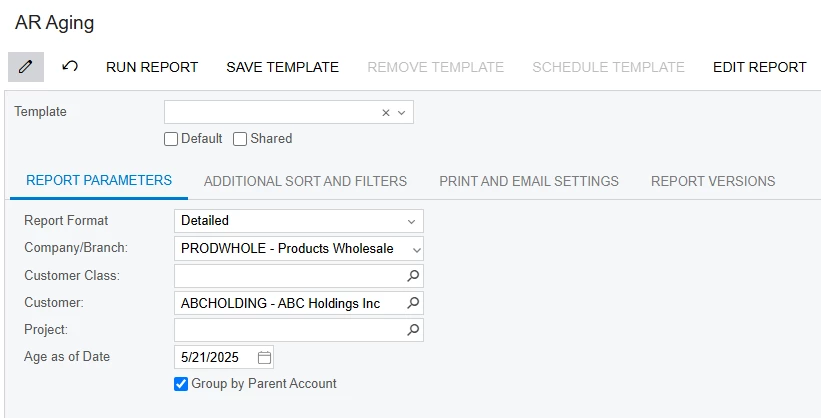Click the Edit Report button
This screenshot has width=821, height=418.
(x=759, y=67)
